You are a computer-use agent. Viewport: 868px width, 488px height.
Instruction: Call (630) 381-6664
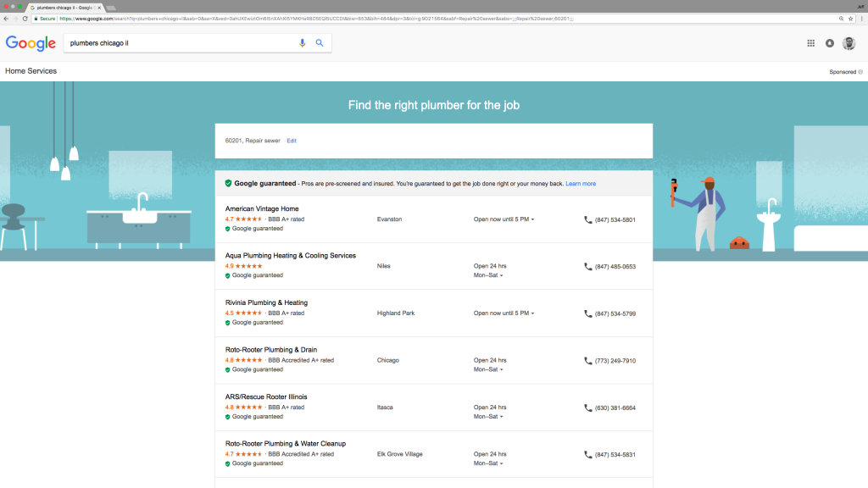[615, 408]
